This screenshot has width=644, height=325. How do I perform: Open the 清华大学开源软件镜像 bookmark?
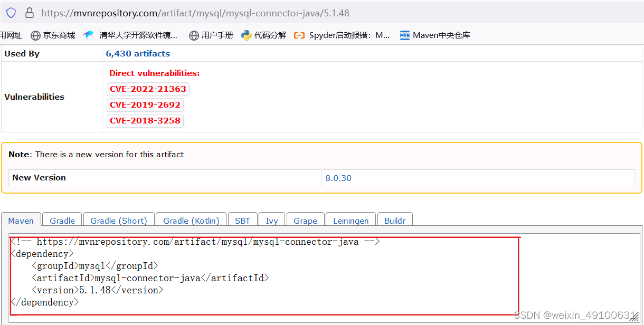click(131, 35)
